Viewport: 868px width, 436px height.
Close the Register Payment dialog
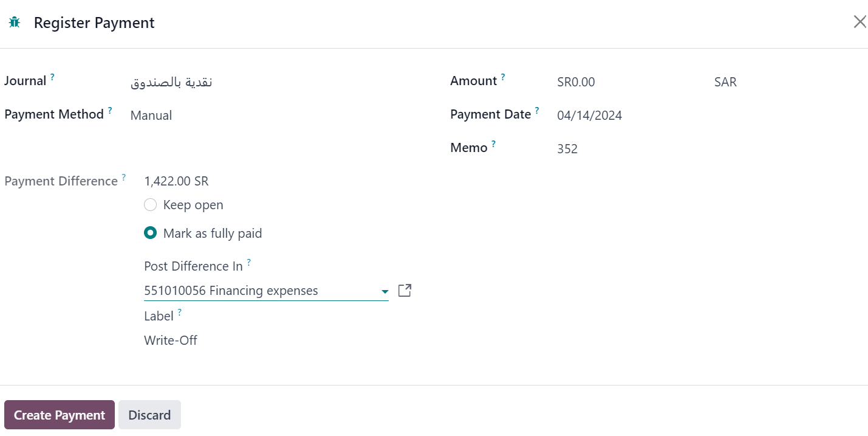(x=859, y=22)
